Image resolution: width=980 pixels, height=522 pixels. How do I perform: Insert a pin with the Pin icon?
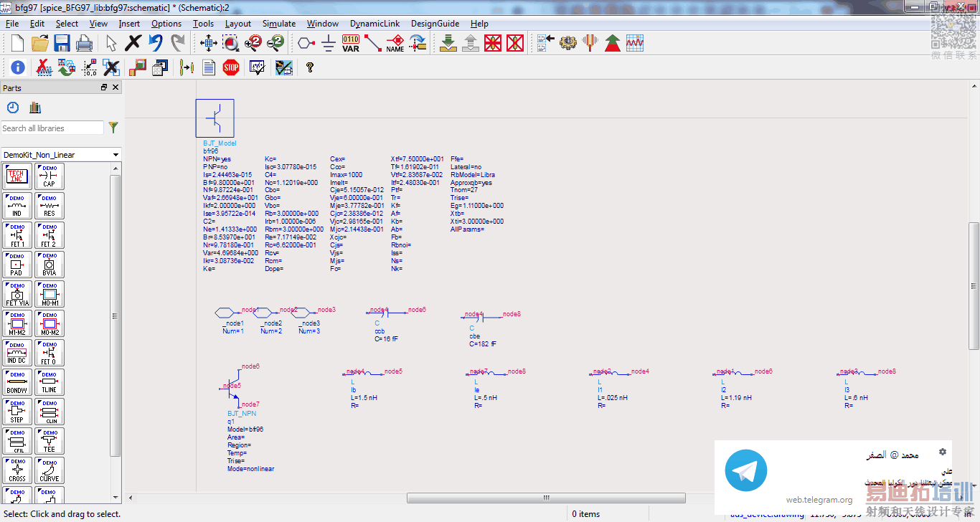[x=306, y=43]
